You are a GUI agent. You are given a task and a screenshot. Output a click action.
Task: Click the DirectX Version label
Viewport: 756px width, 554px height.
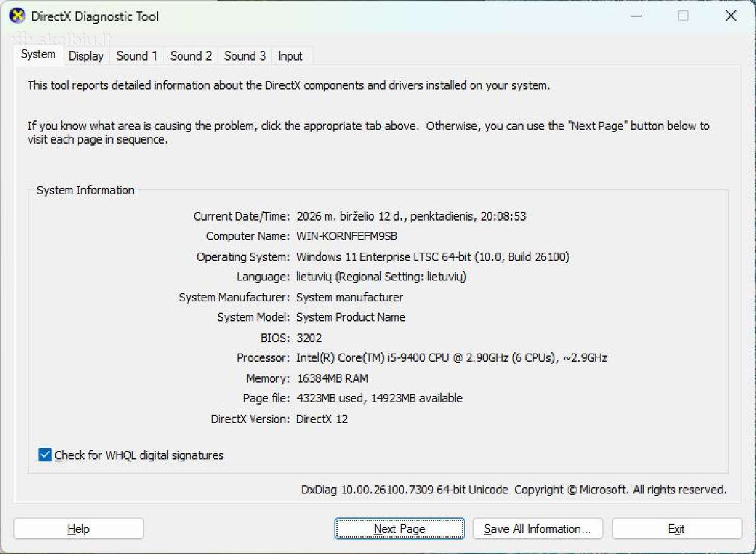(250, 418)
